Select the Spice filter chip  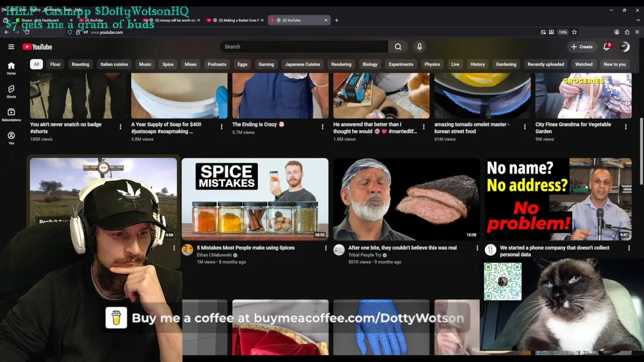[168, 64]
